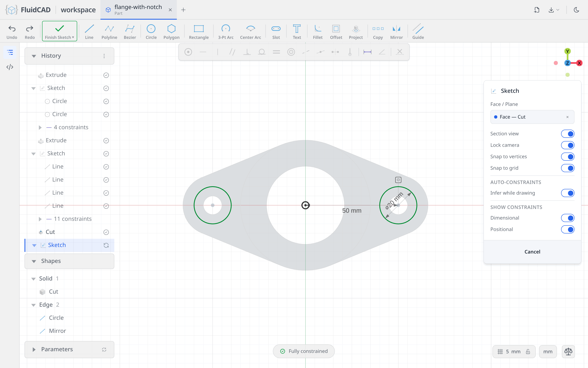The image size is (588, 368).
Task: Click the Finish Sketch button
Action: (x=60, y=31)
